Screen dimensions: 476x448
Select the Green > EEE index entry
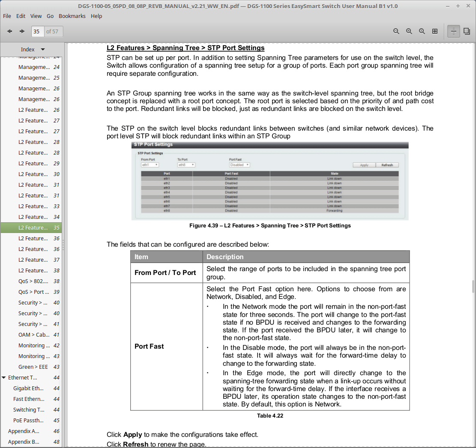(x=33, y=367)
